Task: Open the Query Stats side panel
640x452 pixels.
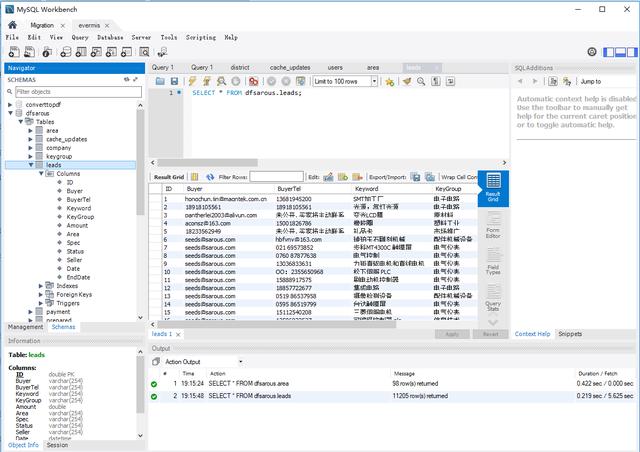Action: [493, 298]
